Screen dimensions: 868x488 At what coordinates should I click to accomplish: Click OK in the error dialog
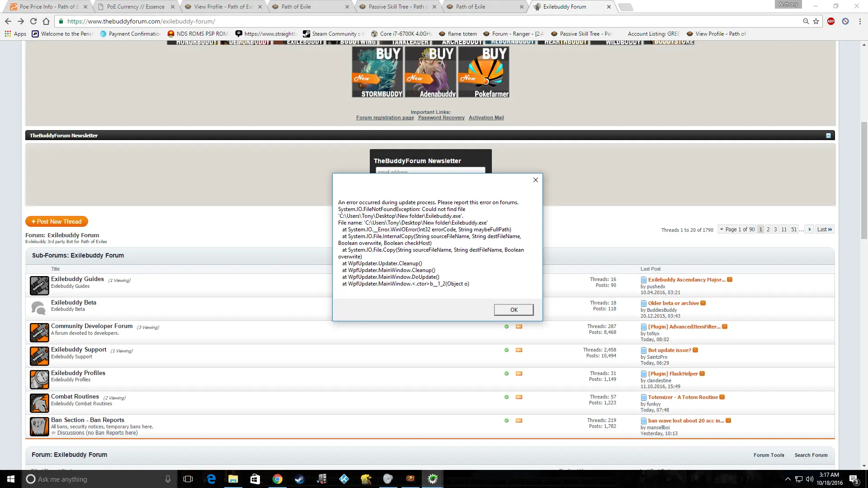[514, 310]
